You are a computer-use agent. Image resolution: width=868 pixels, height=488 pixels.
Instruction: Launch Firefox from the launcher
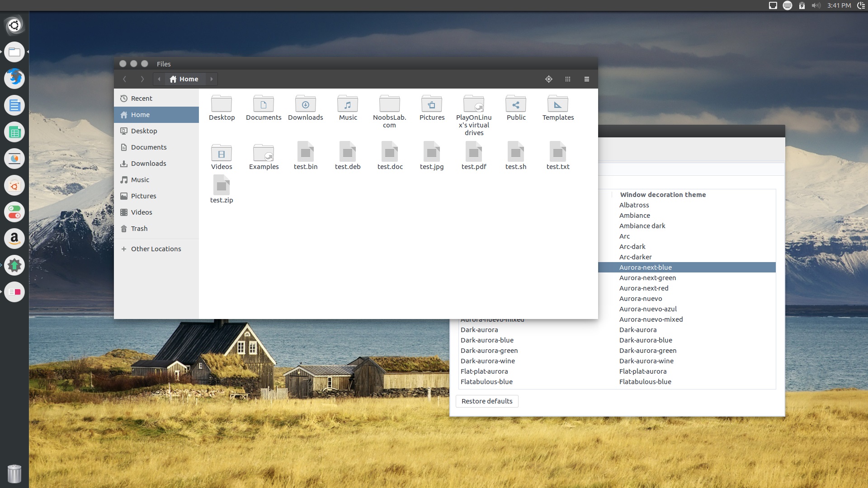pyautogui.click(x=14, y=79)
